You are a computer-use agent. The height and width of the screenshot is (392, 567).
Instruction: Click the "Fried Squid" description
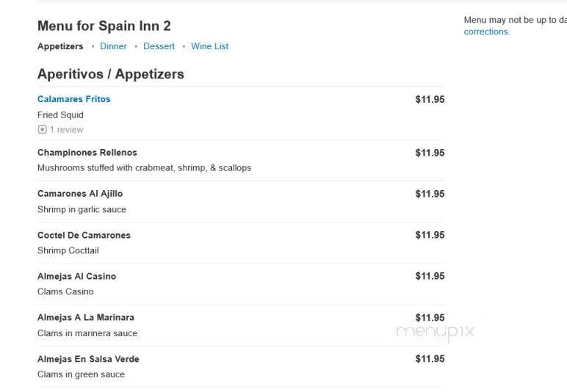pyautogui.click(x=60, y=115)
